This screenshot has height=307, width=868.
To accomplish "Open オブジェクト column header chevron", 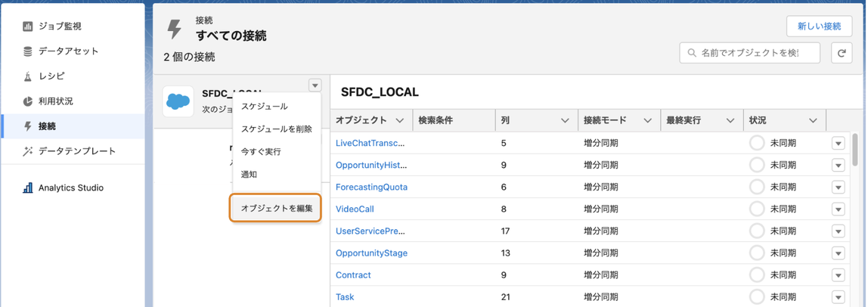I will 400,120.
